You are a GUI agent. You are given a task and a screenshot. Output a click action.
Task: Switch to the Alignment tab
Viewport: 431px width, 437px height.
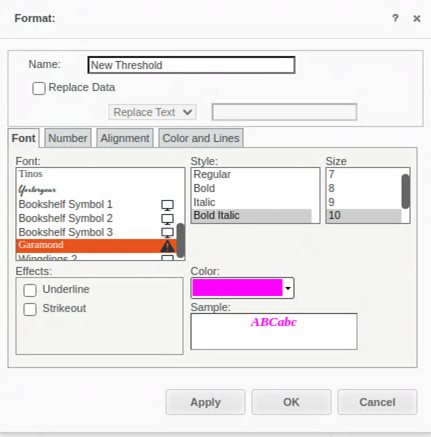[125, 138]
